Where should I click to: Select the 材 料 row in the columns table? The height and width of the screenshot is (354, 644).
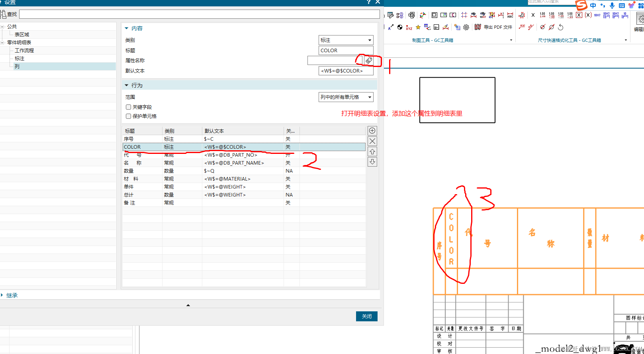244,179
